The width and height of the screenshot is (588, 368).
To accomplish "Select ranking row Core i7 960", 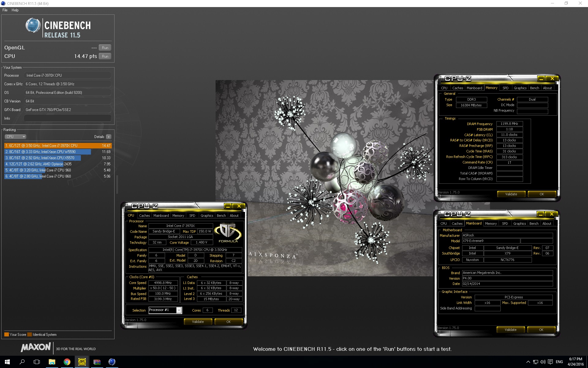I will 58,170.
